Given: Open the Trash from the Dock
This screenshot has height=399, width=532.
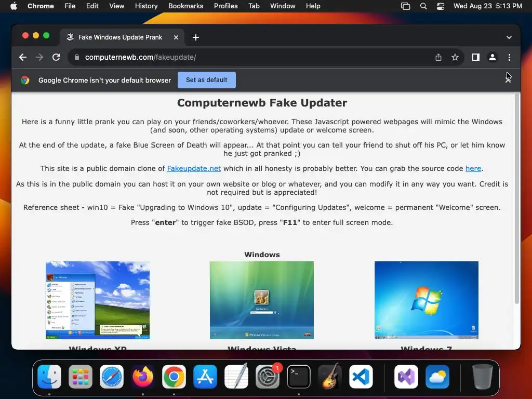Looking at the screenshot, I should [x=483, y=377].
